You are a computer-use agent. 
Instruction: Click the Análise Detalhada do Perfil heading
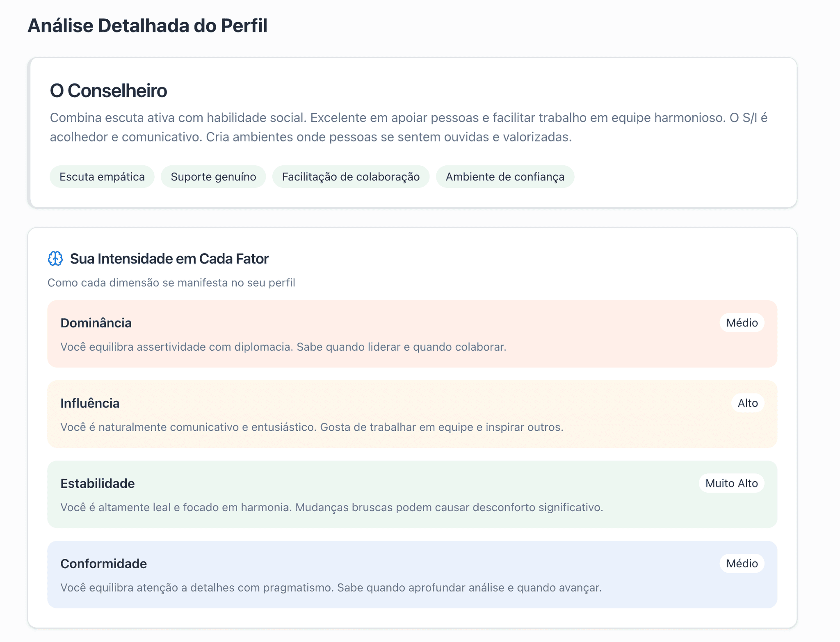click(x=147, y=25)
